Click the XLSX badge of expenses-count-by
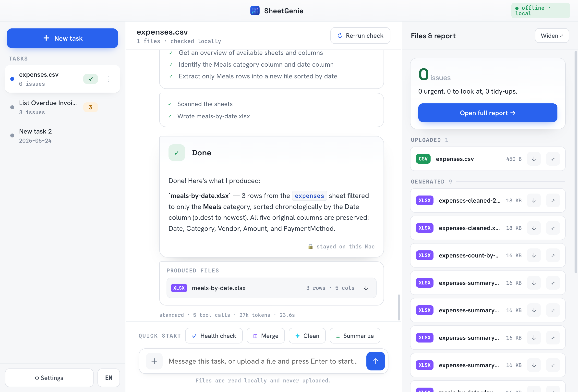This screenshot has width=578, height=392. click(x=424, y=255)
